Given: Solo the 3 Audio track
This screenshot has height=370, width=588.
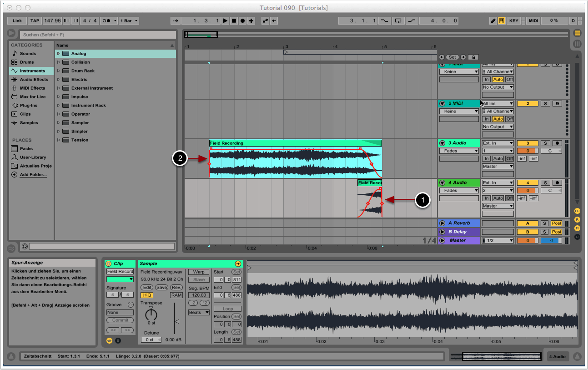Looking at the screenshot, I should [x=544, y=143].
